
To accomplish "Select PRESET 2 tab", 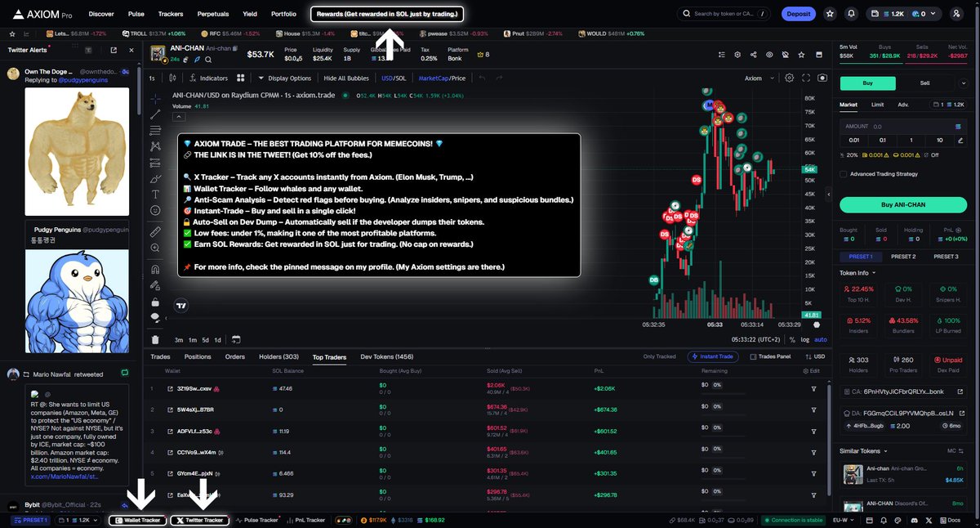I will click(x=902, y=257).
